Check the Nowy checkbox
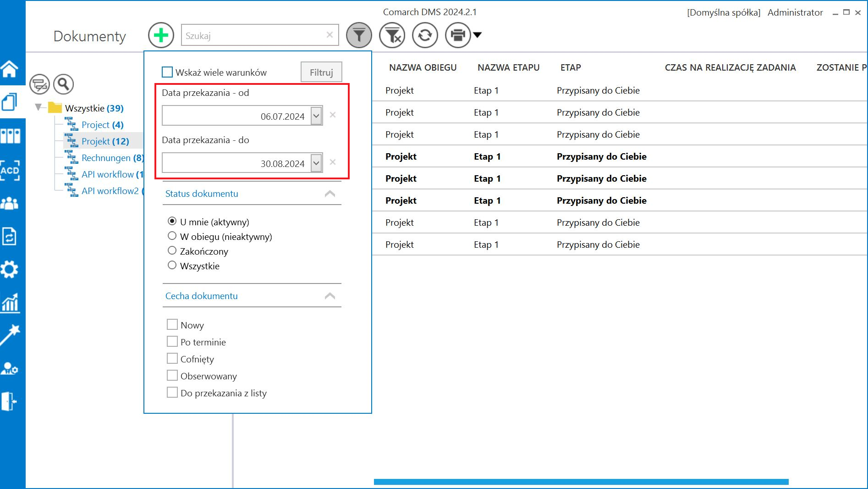 [172, 325]
